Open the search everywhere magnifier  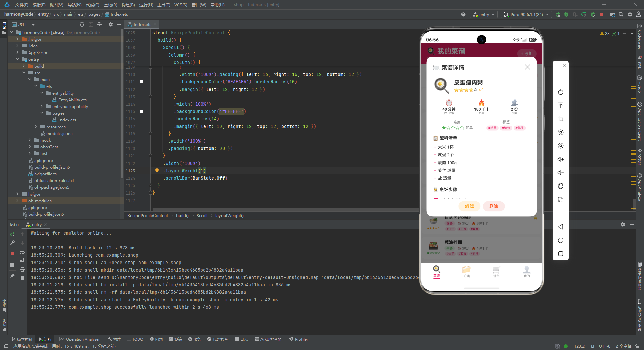point(621,14)
